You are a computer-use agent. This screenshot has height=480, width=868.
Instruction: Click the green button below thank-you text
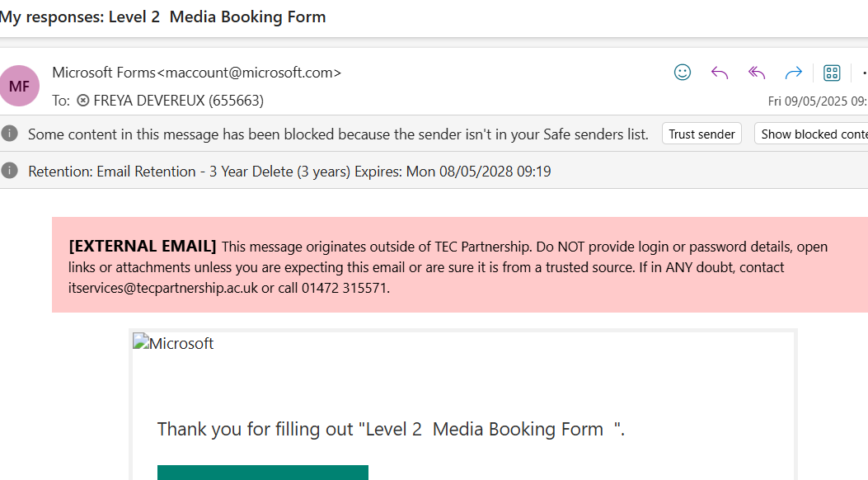click(x=262, y=473)
